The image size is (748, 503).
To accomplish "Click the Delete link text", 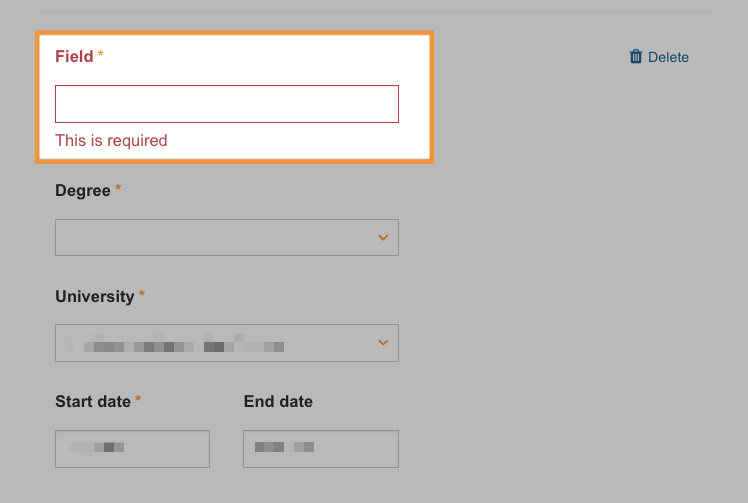I will tap(668, 57).
